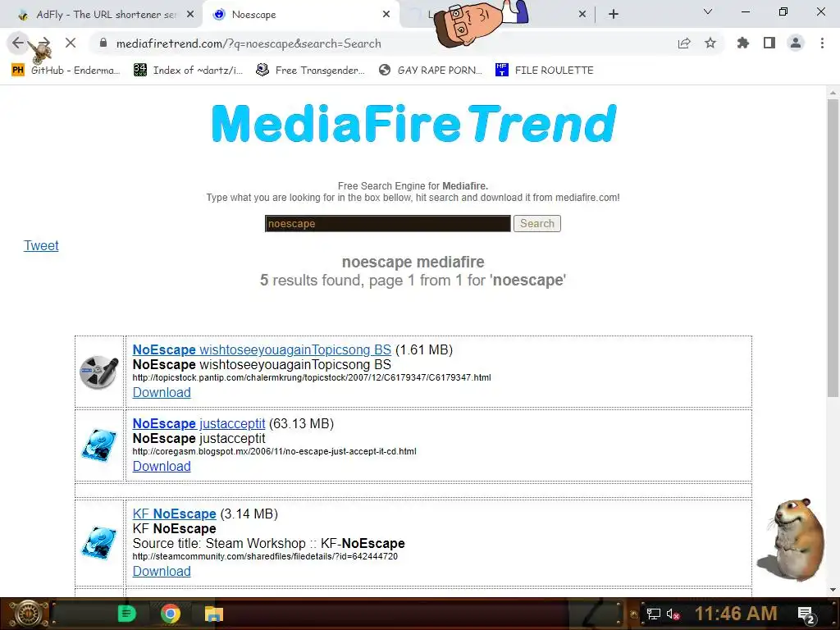Open the KF NoEscape result link
The image size is (840, 630).
174,514
